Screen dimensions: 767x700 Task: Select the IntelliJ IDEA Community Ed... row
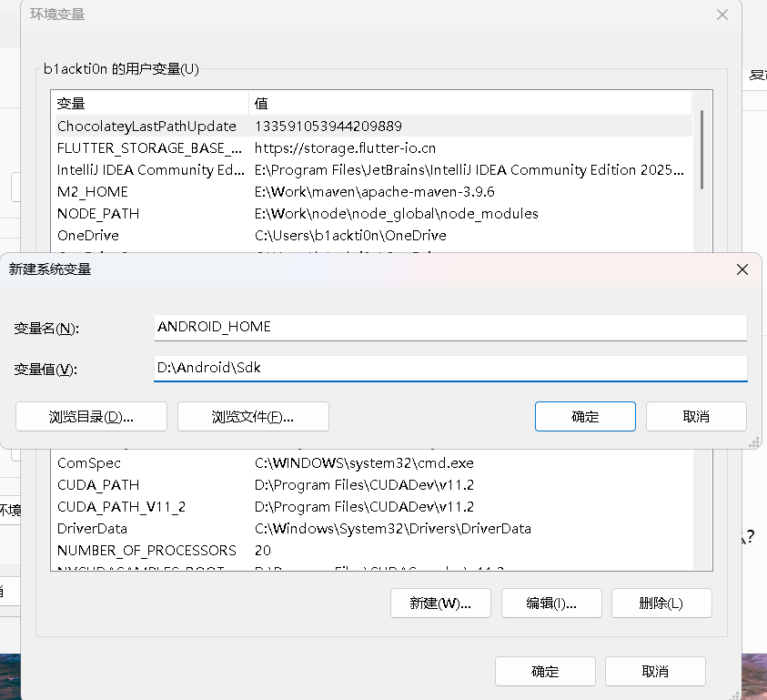click(x=374, y=170)
